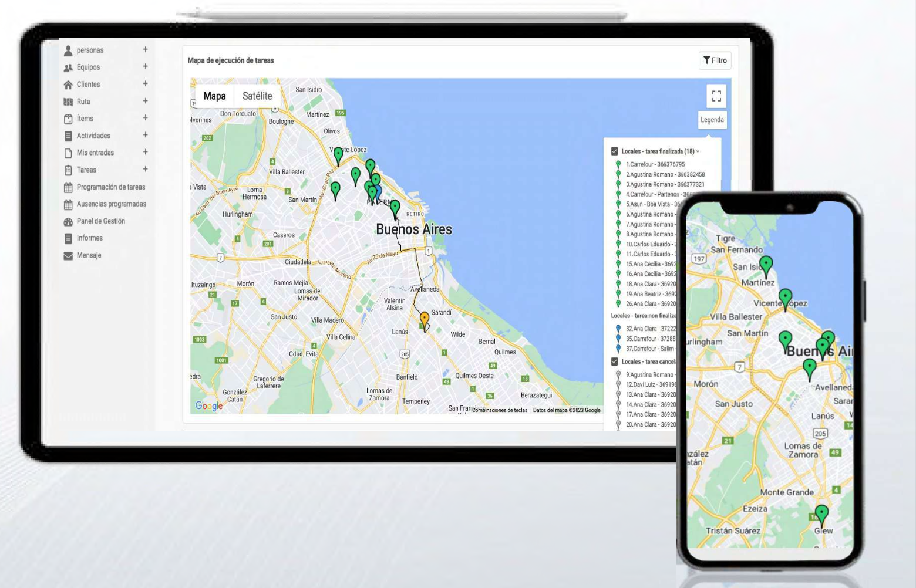The height and width of the screenshot is (588, 916).
Task: Collapse tarea finalizada (18) list chevron
Action: click(x=698, y=151)
